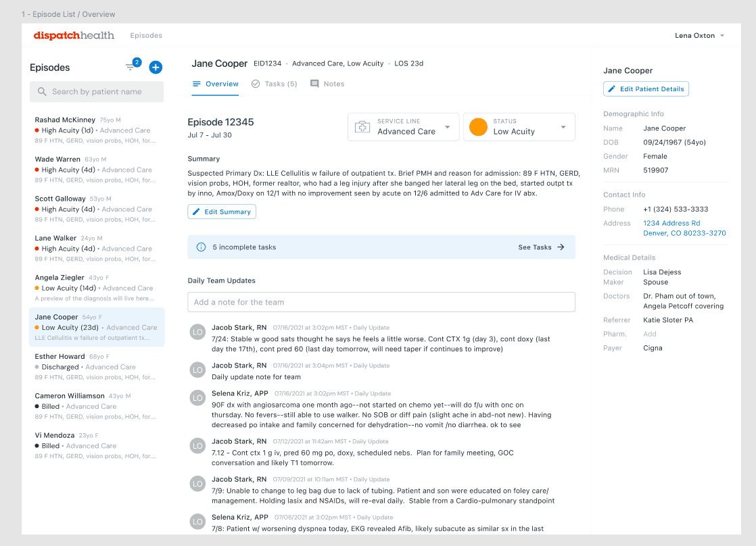The height and width of the screenshot is (546, 756).
Task: Click the phone number +1 (324) 533-3333
Action: [x=676, y=209]
